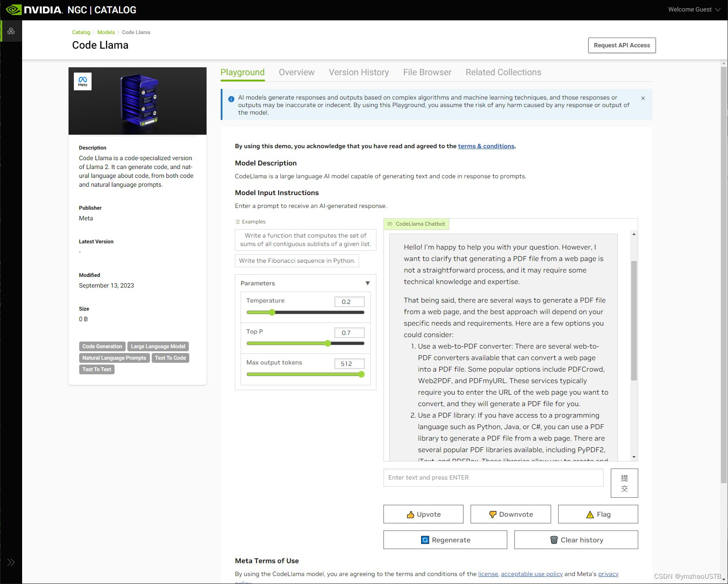This screenshot has height=584, width=728.
Task: Open the Version History tab
Action: [359, 72]
